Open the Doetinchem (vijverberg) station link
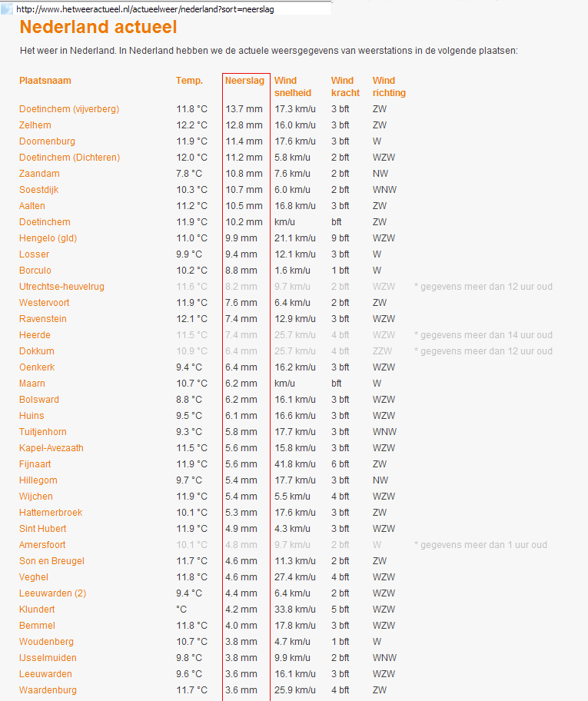Screen dimensions: 588x701 tap(69, 109)
